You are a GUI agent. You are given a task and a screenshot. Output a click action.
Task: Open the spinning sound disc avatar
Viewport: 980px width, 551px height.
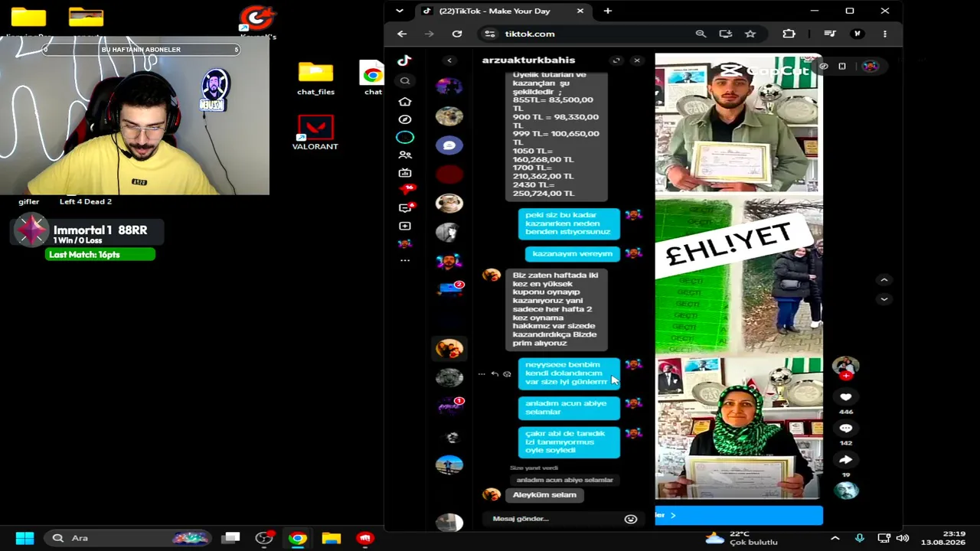pos(846,491)
